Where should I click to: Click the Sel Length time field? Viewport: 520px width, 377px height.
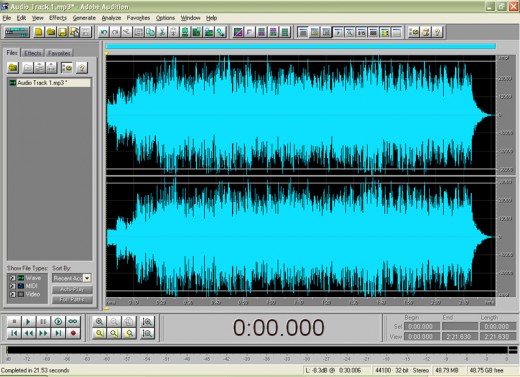coord(498,327)
